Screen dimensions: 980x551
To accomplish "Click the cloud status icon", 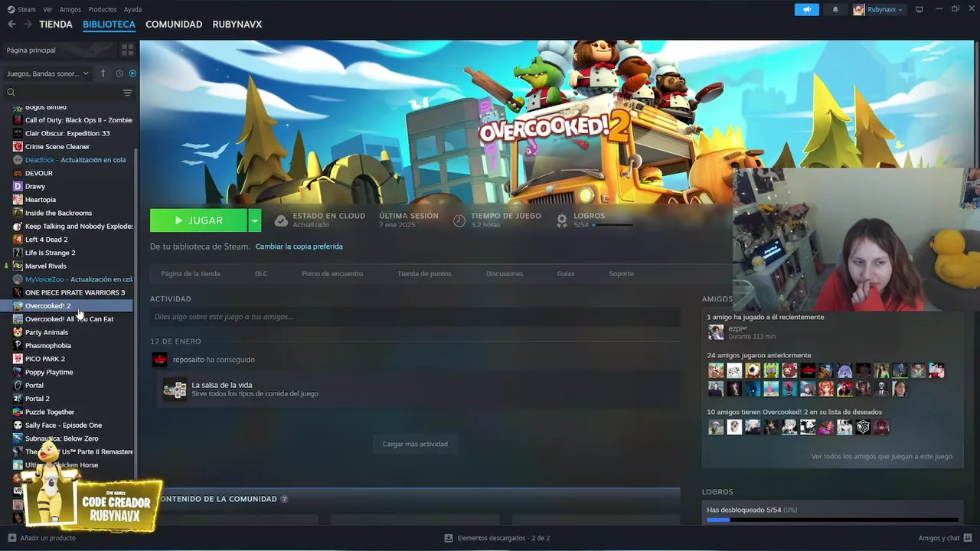I will pyautogui.click(x=281, y=220).
